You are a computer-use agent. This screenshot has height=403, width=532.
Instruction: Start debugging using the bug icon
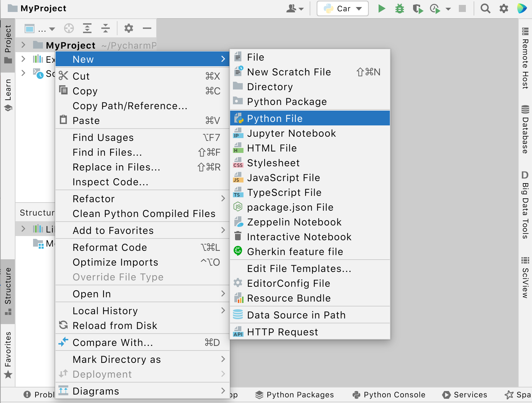(x=399, y=8)
